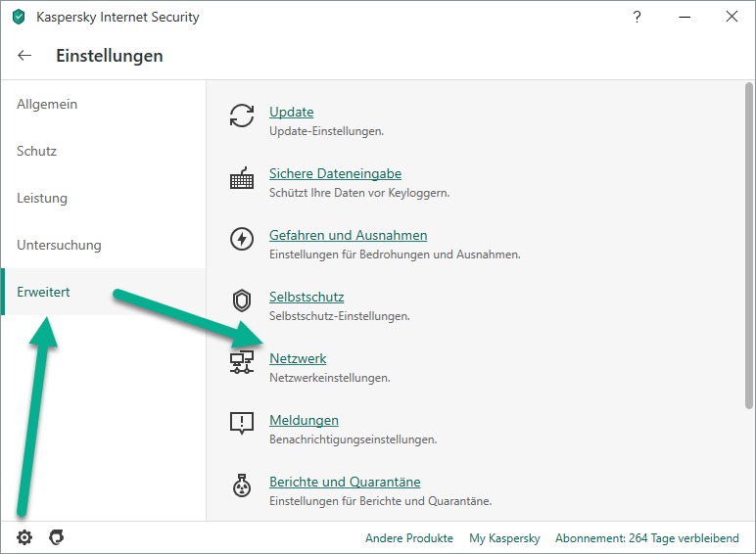Open the Netzwerk settings link
Image resolution: width=756 pixels, height=554 pixels.
tap(298, 359)
